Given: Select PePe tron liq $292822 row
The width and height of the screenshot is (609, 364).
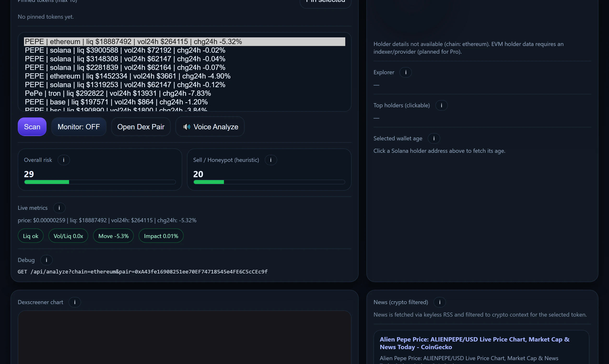Looking at the screenshot, I should (x=184, y=93).
